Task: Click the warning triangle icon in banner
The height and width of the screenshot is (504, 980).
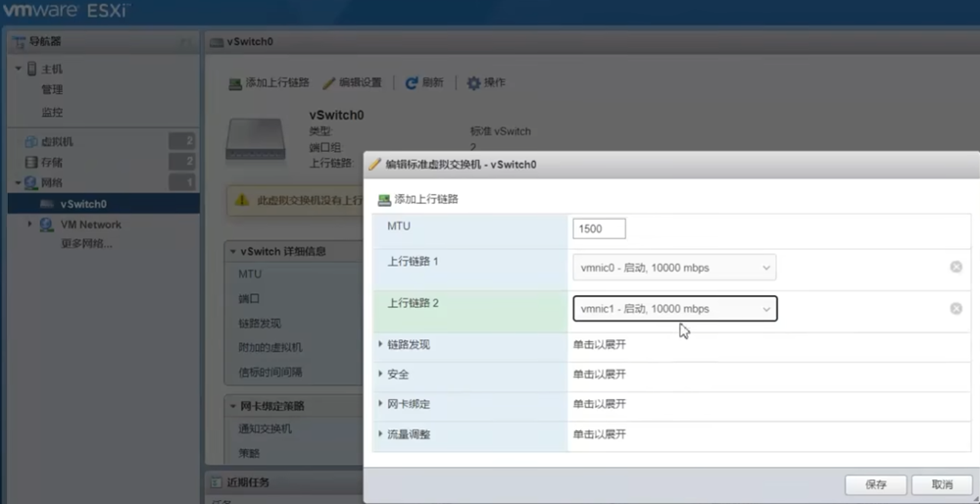Action: coord(242,200)
